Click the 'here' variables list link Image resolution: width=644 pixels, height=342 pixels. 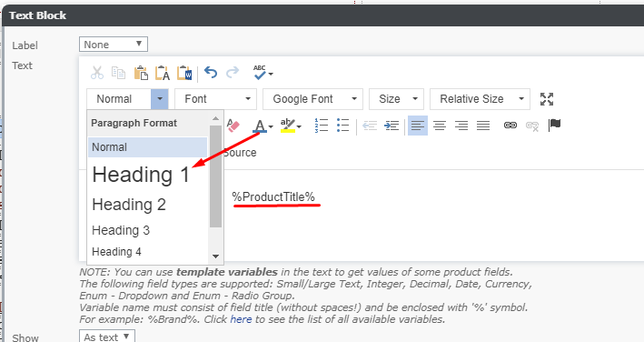[x=241, y=319]
